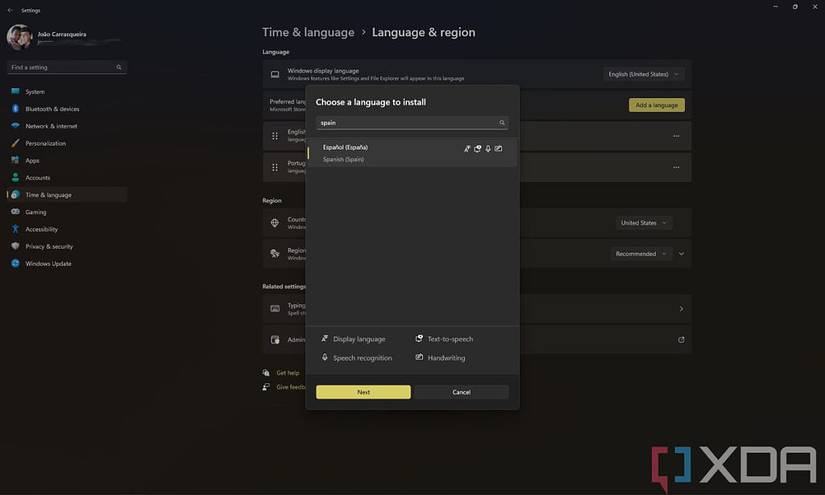Open the Recommended regional format dropdown
Viewport: 825px width, 495px height.
coord(641,254)
